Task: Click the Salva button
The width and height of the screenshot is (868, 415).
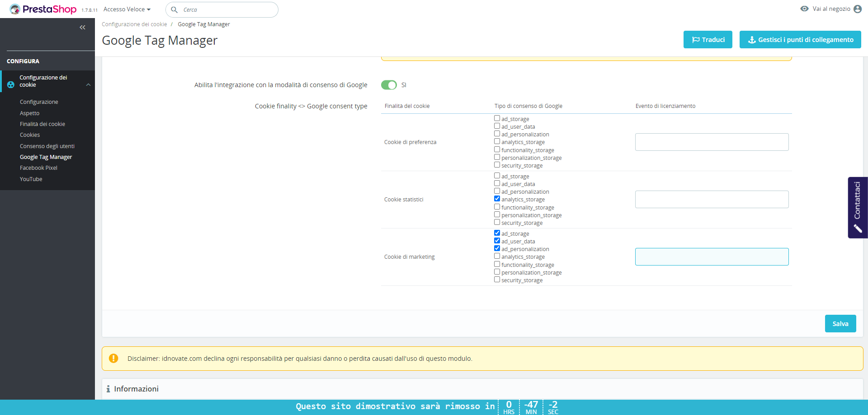Action: (840, 324)
